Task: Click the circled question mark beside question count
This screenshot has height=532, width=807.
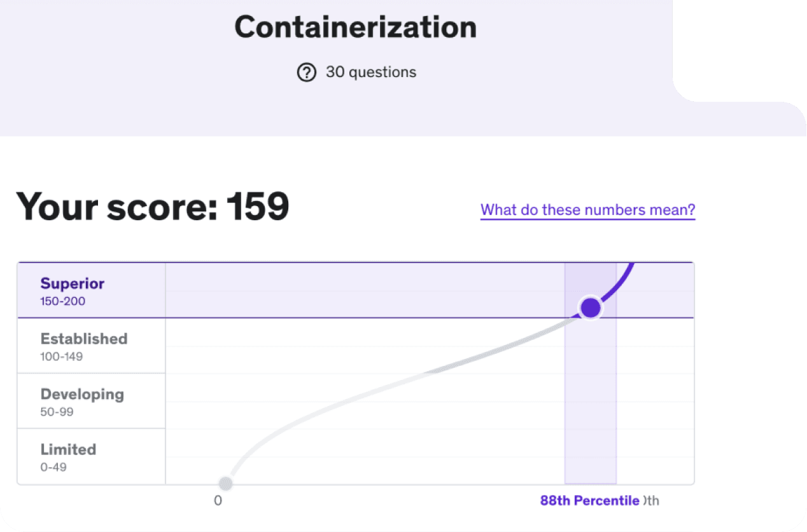Action: (x=307, y=72)
